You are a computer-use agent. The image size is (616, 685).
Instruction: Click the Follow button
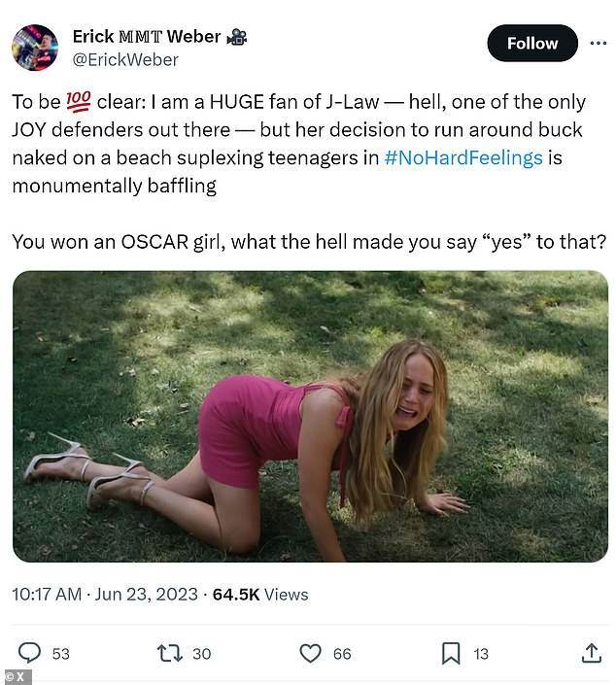point(531,44)
